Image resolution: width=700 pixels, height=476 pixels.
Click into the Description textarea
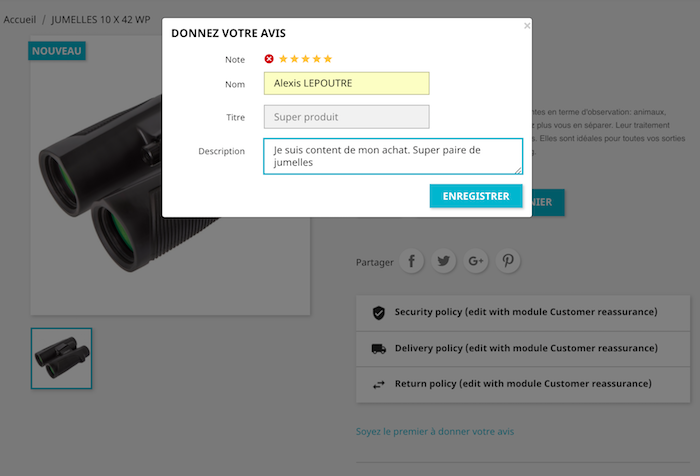point(393,156)
